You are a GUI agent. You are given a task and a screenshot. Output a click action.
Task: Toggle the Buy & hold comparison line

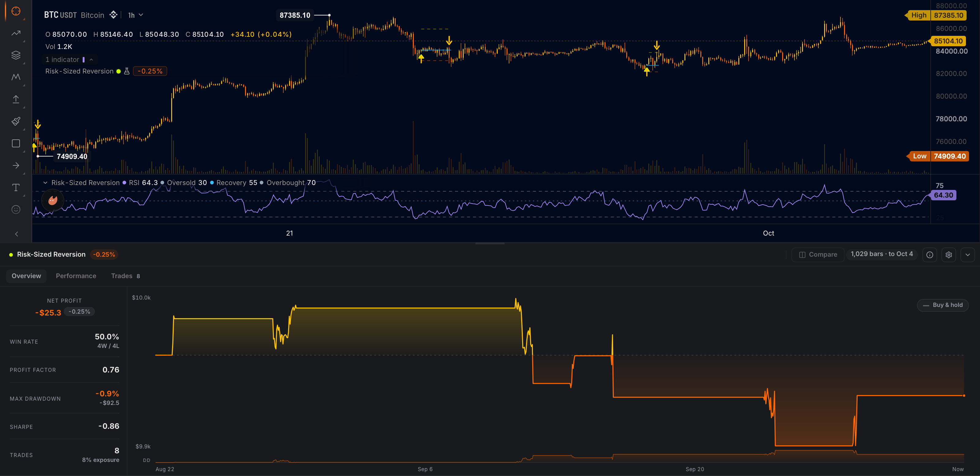tap(943, 305)
